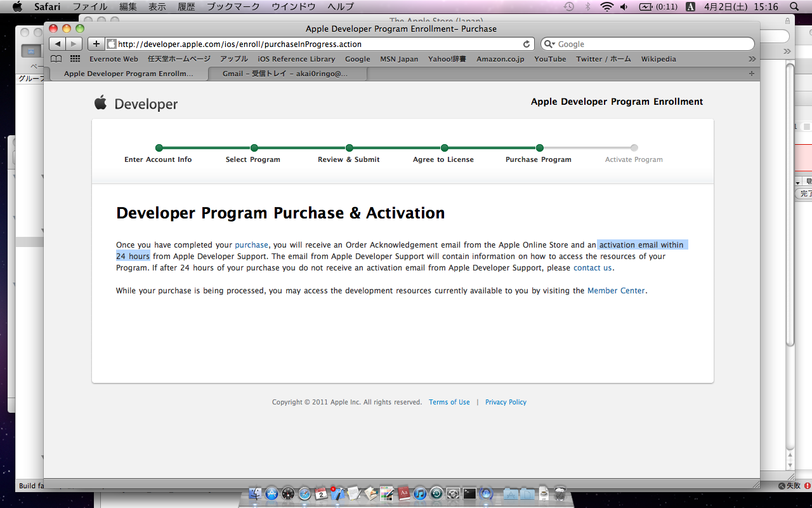This screenshot has height=508, width=812.
Task: Open Privacy Policy footer link
Action: click(506, 402)
